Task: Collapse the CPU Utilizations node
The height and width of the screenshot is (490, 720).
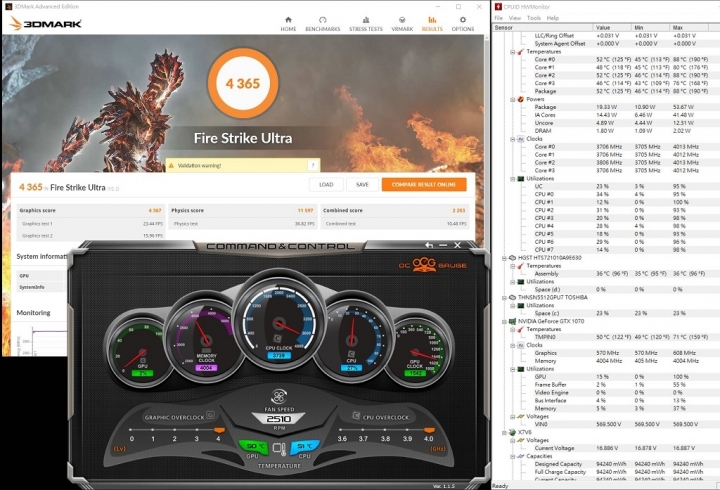Action: click(512, 179)
